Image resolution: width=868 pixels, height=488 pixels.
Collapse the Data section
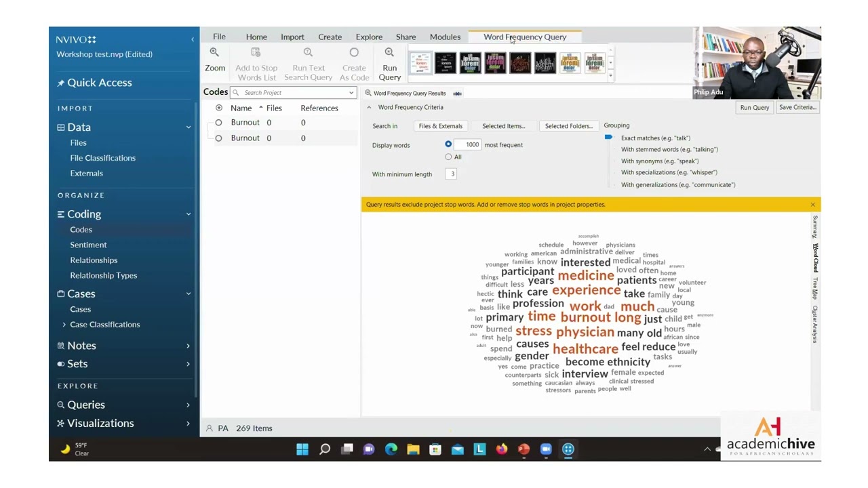pyautogui.click(x=189, y=127)
